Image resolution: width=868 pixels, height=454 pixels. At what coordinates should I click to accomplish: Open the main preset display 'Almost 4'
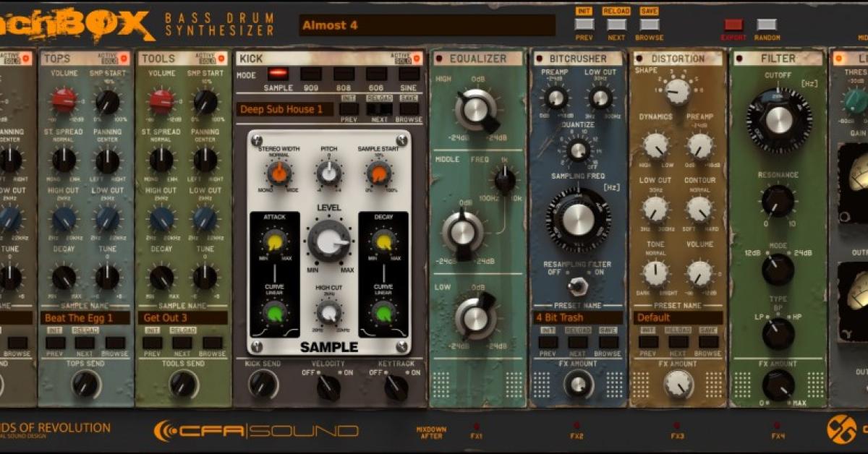pos(427,25)
